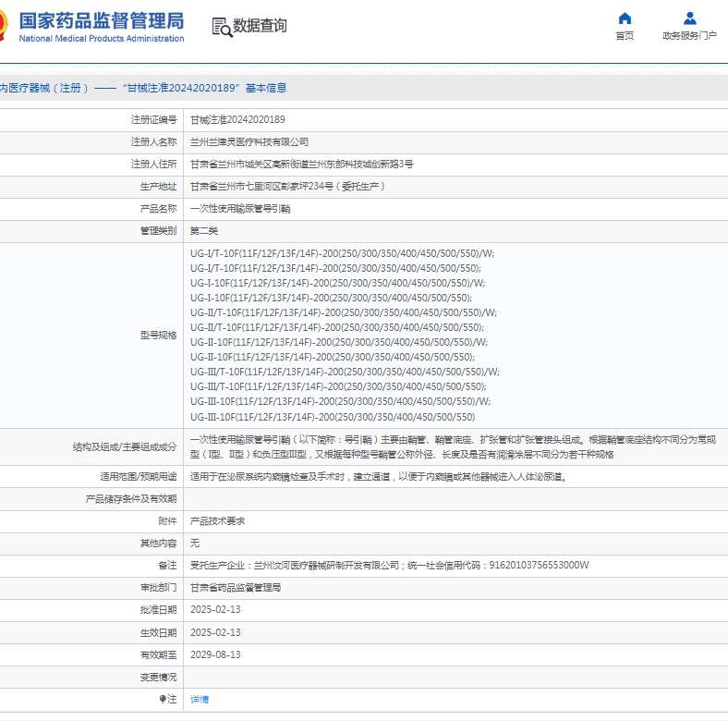Viewport: 728px width, 721px height.
Task: Click National Medical Products Administration text
Action: (x=102, y=39)
